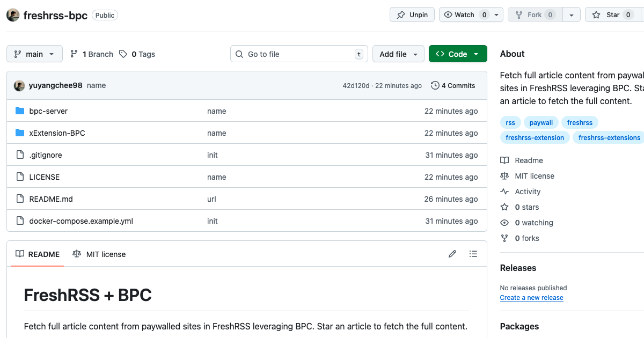644x338 pixels.
Task: Click the commit history clock icon
Action: 435,85
